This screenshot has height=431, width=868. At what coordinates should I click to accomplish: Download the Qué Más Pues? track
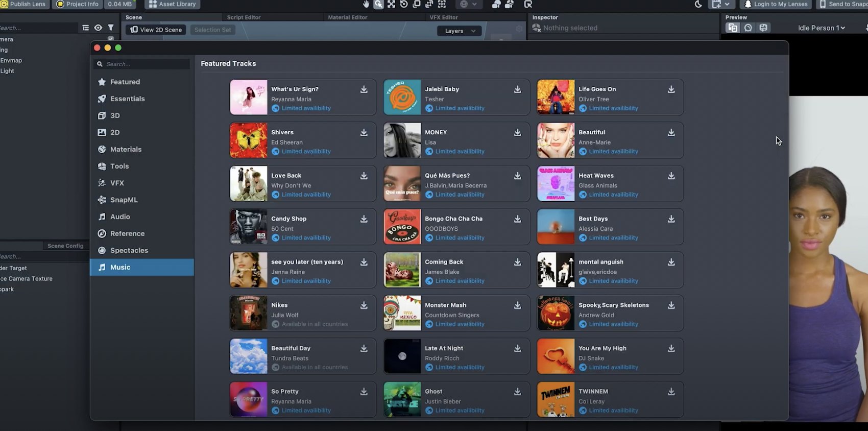tap(518, 176)
